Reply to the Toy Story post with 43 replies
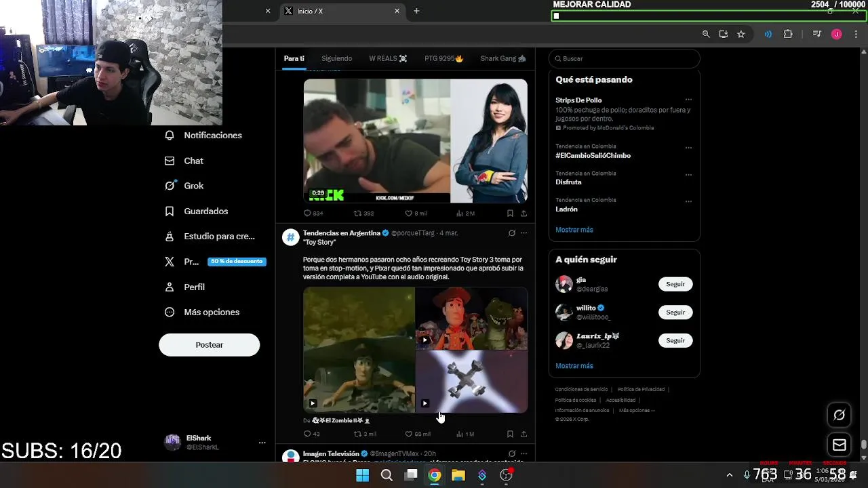The width and height of the screenshot is (868, 488). [x=307, y=434]
